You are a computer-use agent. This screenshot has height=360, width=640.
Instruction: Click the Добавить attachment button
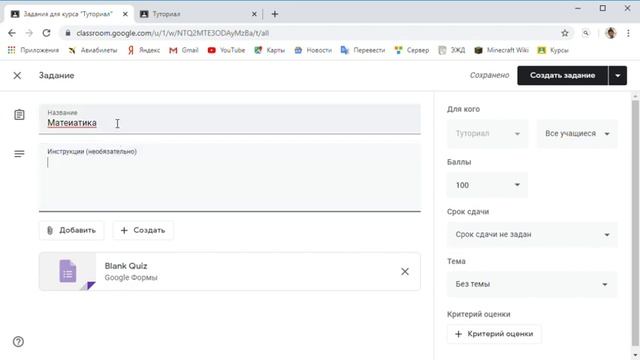click(x=71, y=230)
